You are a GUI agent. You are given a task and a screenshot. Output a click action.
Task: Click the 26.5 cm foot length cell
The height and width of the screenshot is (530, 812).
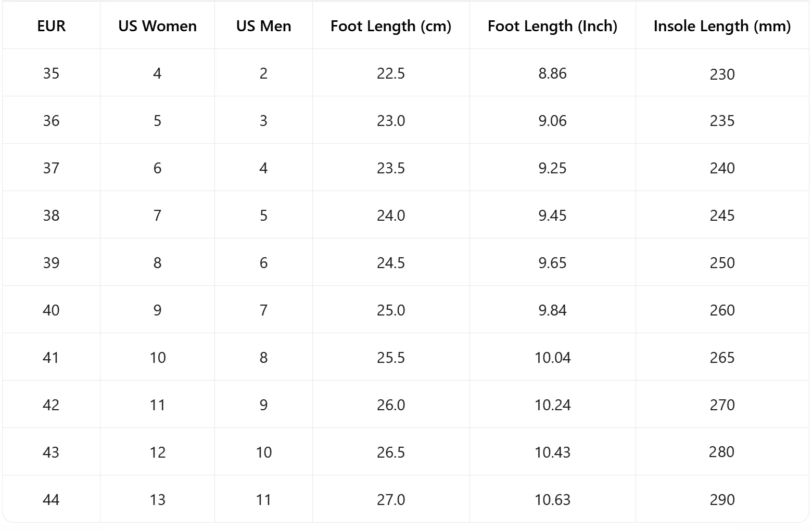click(391, 452)
